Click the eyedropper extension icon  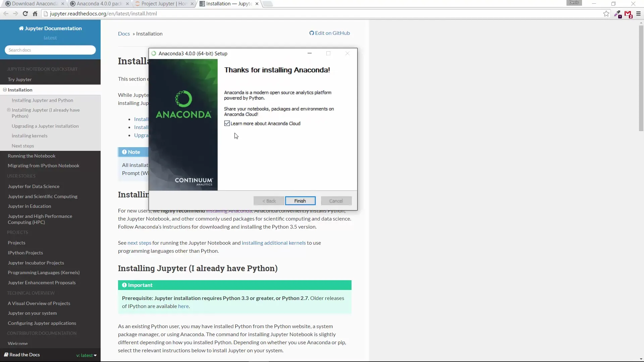(x=618, y=14)
